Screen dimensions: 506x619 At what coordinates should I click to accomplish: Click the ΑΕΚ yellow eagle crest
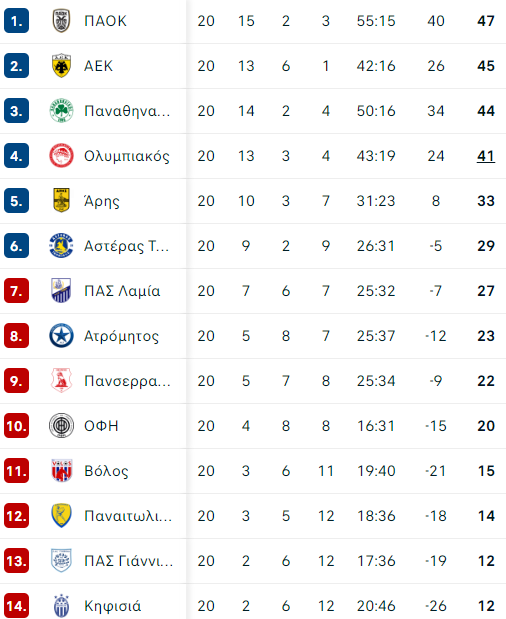coord(62,66)
